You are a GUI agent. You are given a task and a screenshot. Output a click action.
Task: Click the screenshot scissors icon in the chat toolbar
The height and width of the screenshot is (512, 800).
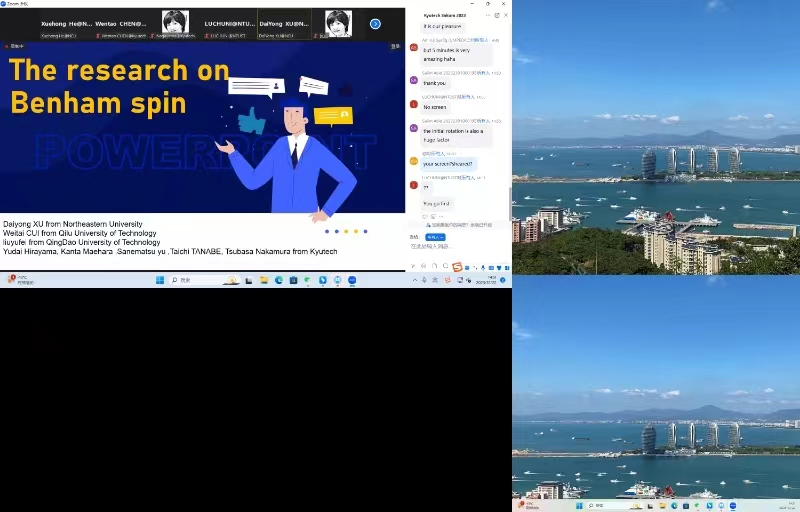pyautogui.click(x=413, y=266)
